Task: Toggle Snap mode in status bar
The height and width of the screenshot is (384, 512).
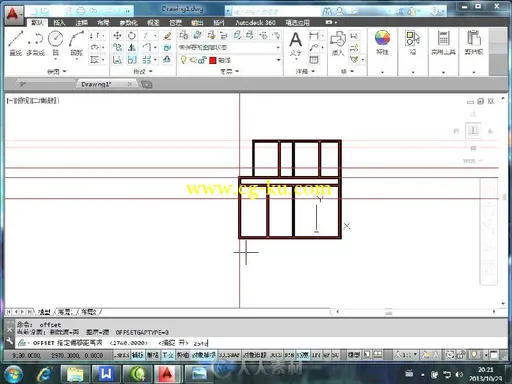Action: (x=137, y=355)
